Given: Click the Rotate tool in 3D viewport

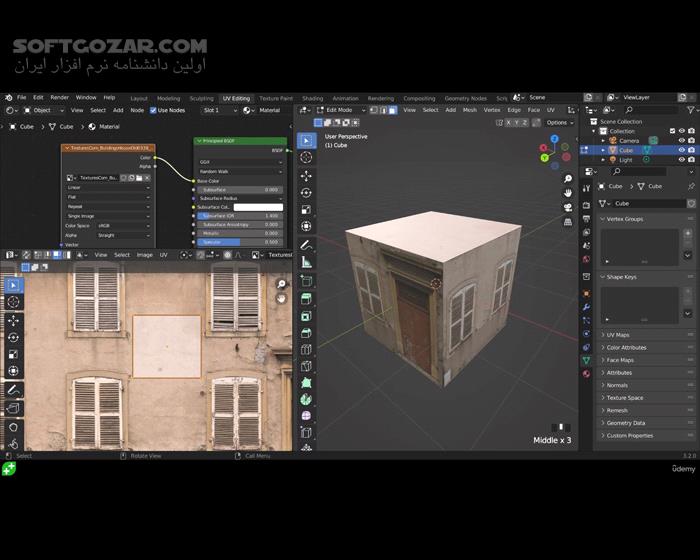Looking at the screenshot, I should (306, 192).
